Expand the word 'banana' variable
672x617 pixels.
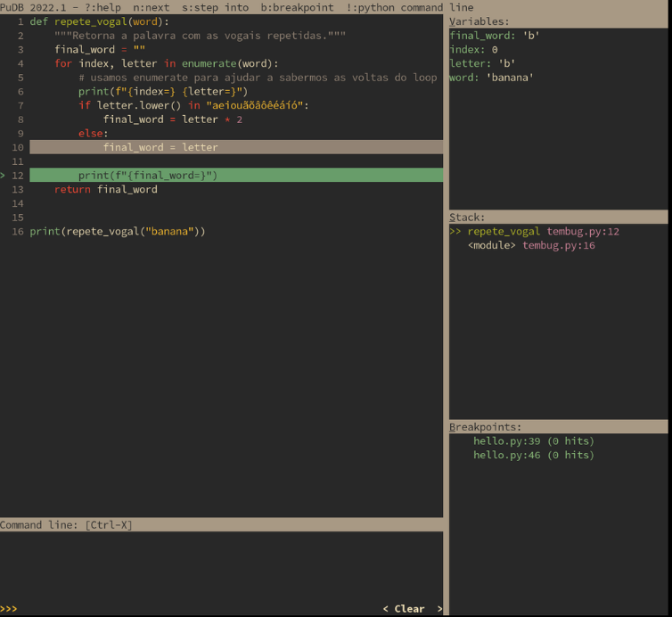point(491,78)
